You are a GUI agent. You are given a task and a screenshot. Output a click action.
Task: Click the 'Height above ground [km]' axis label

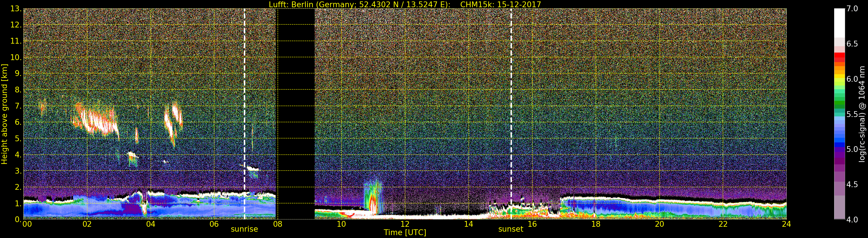[x=4, y=114]
